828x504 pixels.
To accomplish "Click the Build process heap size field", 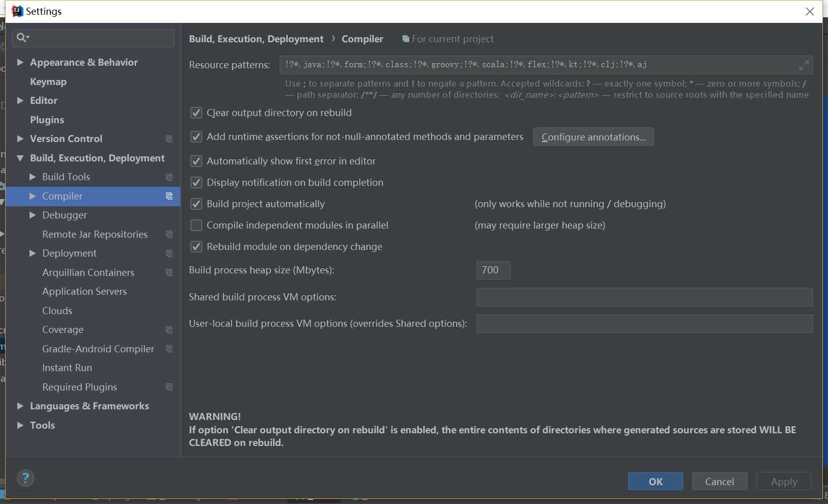I will pyautogui.click(x=493, y=270).
